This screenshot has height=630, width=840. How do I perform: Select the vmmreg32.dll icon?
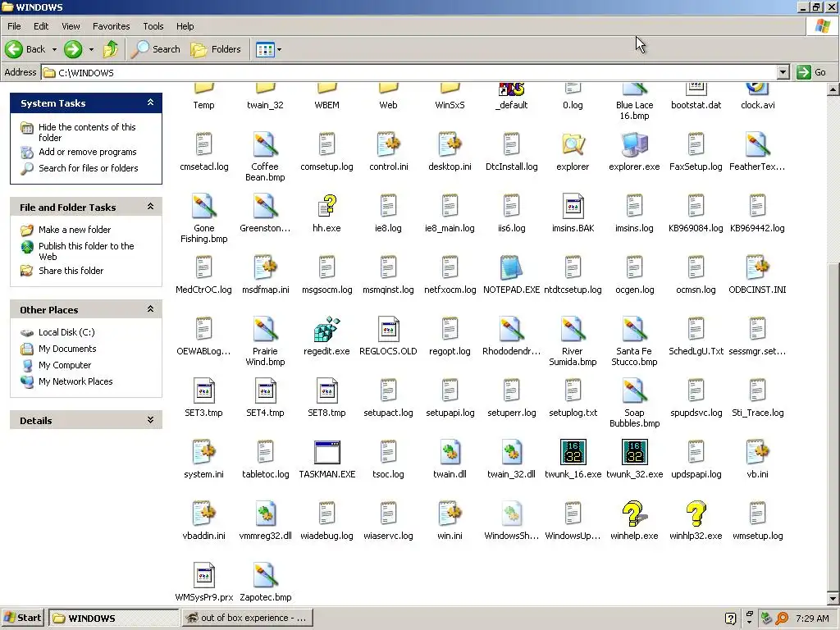coord(265,514)
